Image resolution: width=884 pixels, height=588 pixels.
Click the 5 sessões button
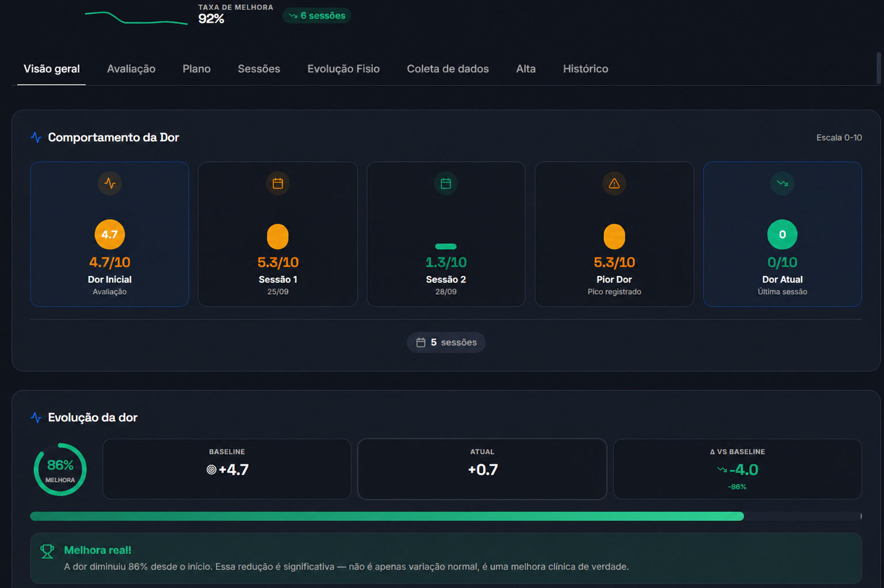446,343
